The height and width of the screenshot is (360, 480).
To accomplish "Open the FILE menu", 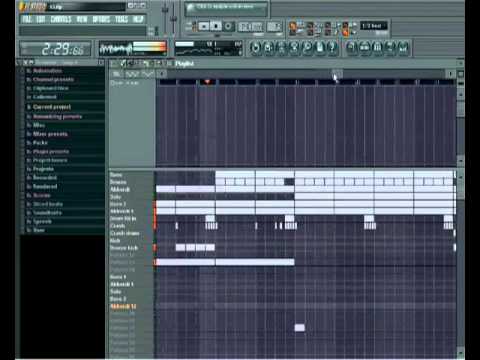I will click(27, 20).
